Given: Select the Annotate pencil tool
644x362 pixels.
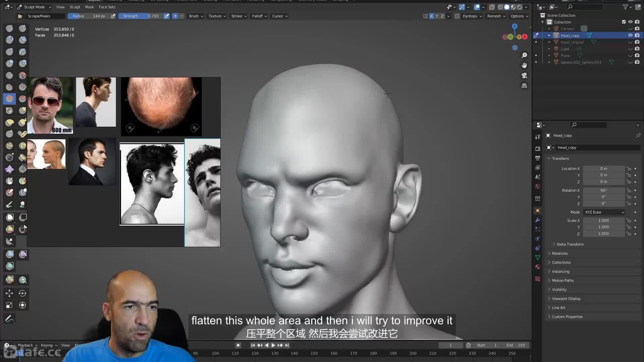Looking at the screenshot, I should (9, 319).
